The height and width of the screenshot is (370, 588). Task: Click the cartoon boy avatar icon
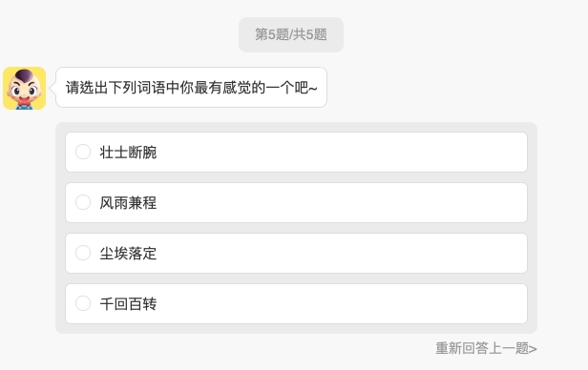[25, 88]
